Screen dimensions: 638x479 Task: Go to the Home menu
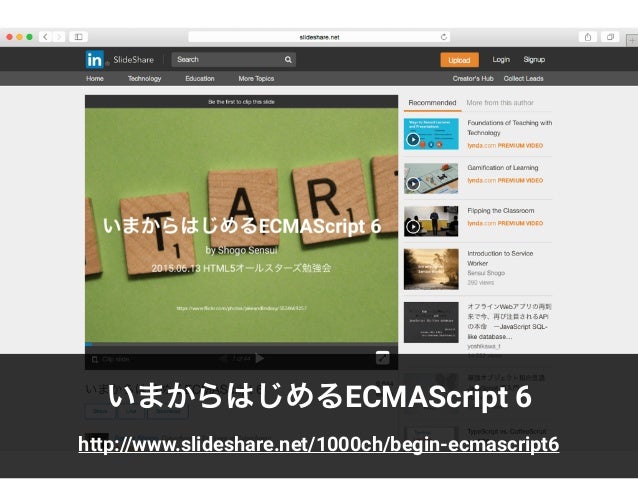95,79
